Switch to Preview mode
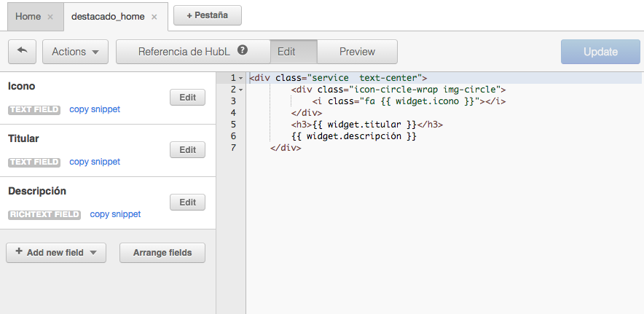This screenshot has height=314, width=644. pos(357,52)
